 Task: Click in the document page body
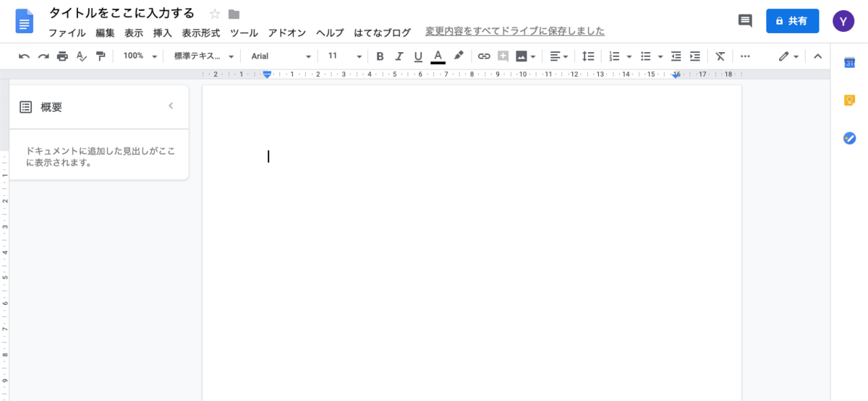point(472,243)
